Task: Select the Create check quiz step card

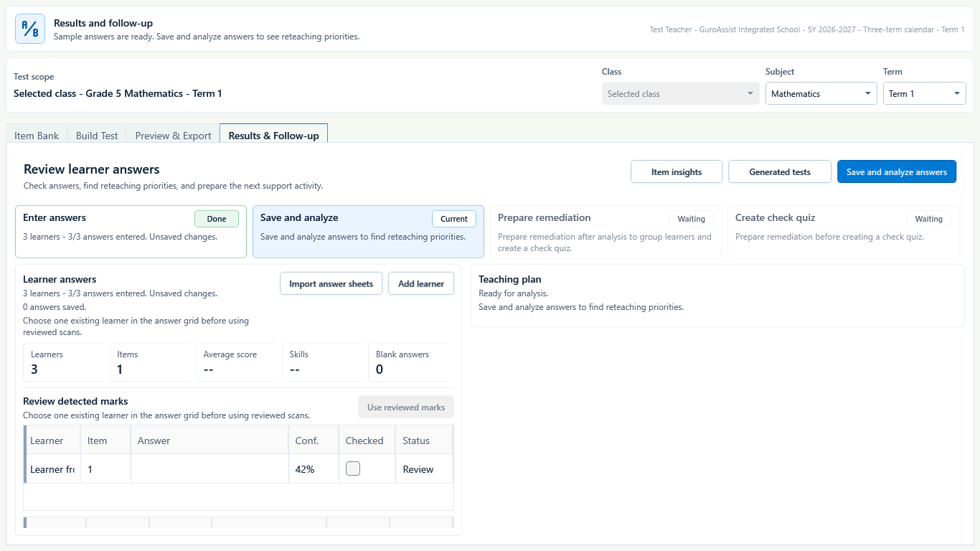Action: tap(843, 232)
